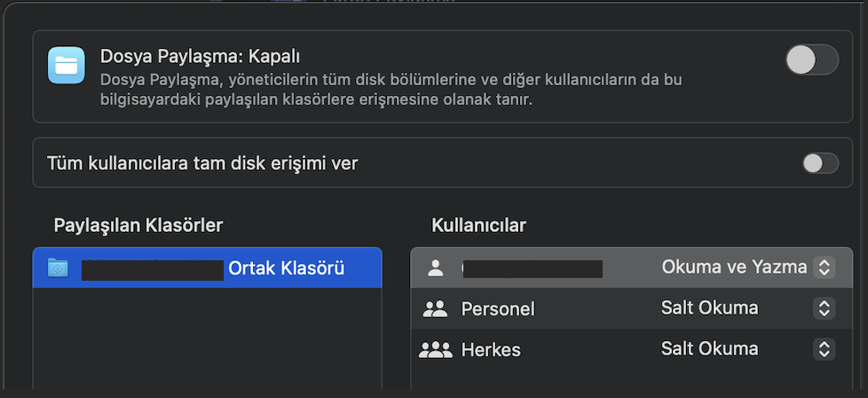Click the Kullanıcılar section header
868x398 pixels.
point(479,225)
